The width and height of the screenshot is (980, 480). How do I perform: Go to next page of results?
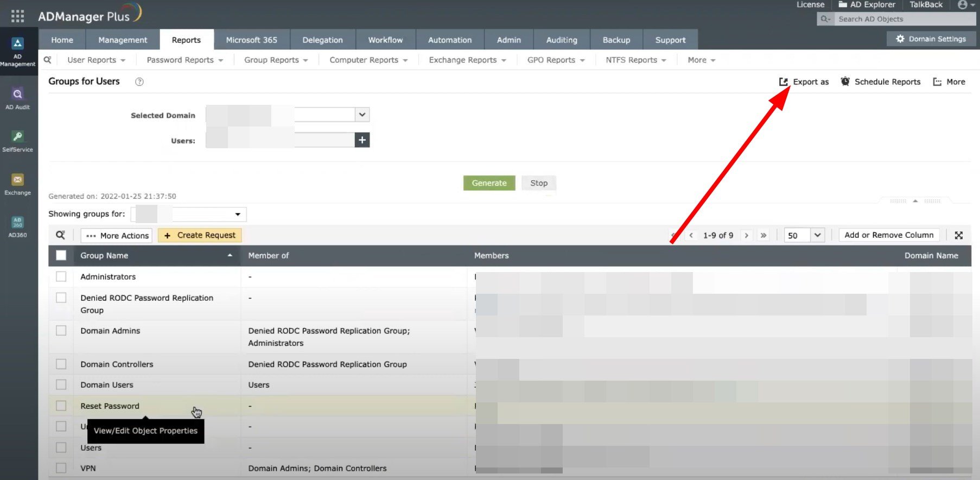pyautogui.click(x=747, y=235)
